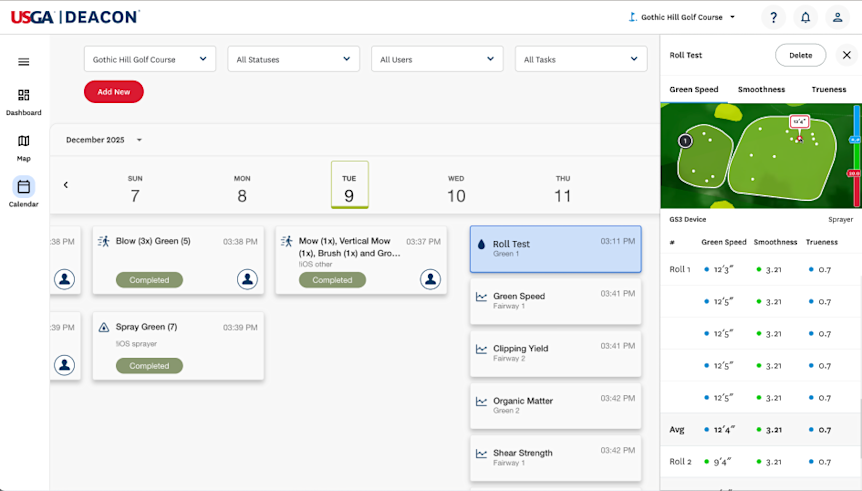
Task: Click Smoothness column header in readings table
Action: click(775, 242)
